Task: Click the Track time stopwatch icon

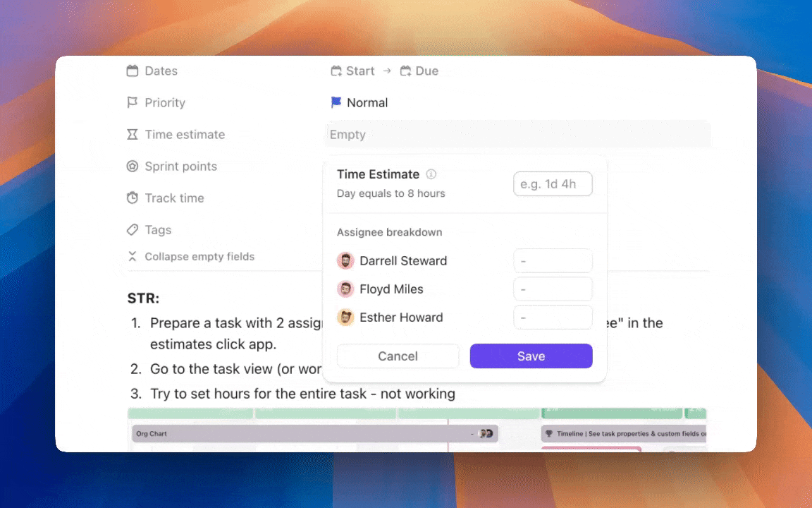Action: [x=132, y=198]
